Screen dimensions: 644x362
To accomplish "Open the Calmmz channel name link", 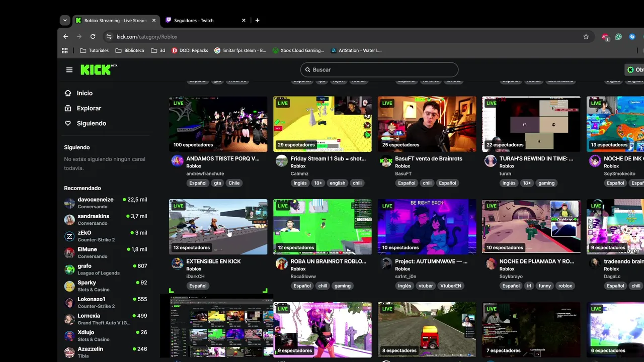I will point(299,173).
